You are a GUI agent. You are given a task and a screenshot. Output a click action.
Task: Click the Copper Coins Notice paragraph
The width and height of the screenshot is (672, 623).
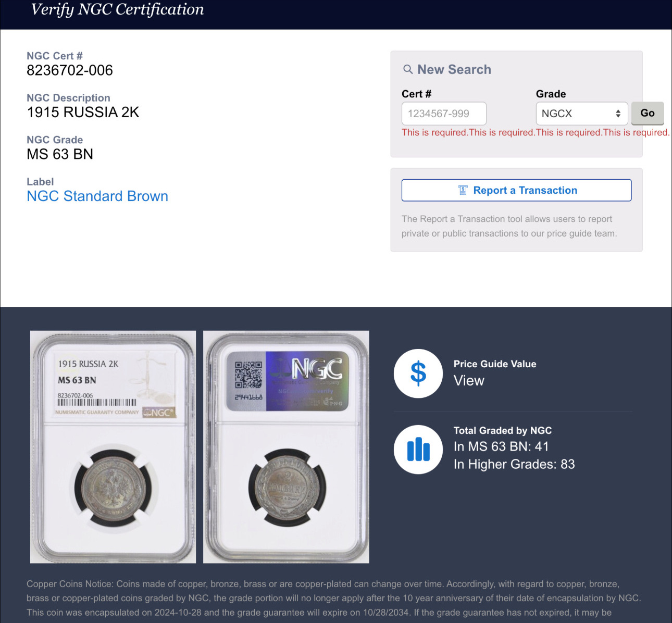[x=334, y=598]
